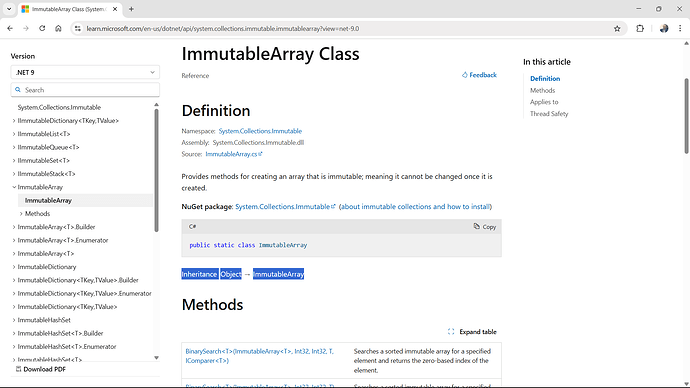
Task: Jump to Applies to section
Action: click(x=544, y=102)
